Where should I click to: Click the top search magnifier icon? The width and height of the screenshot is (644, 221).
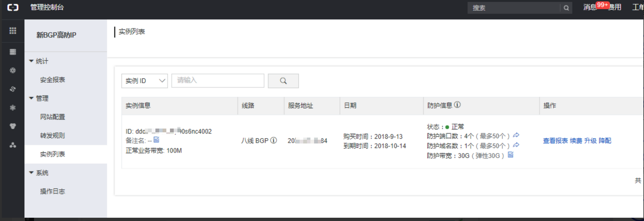tap(566, 8)
